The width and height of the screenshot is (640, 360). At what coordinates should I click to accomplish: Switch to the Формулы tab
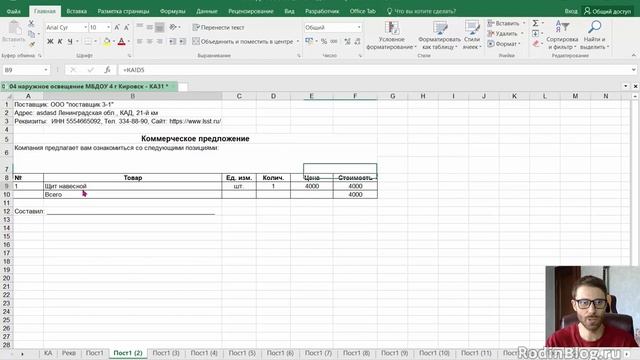[173, 11]
